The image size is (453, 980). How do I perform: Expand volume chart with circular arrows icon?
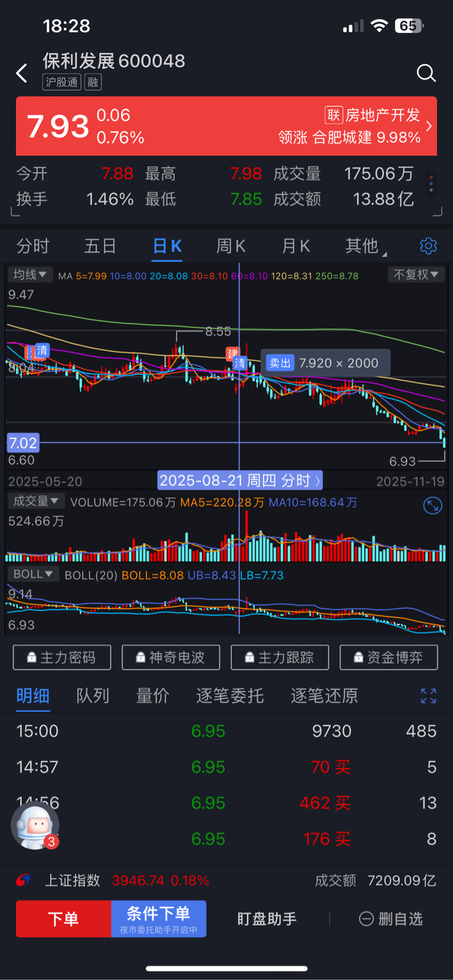click(x=433, y=505)
